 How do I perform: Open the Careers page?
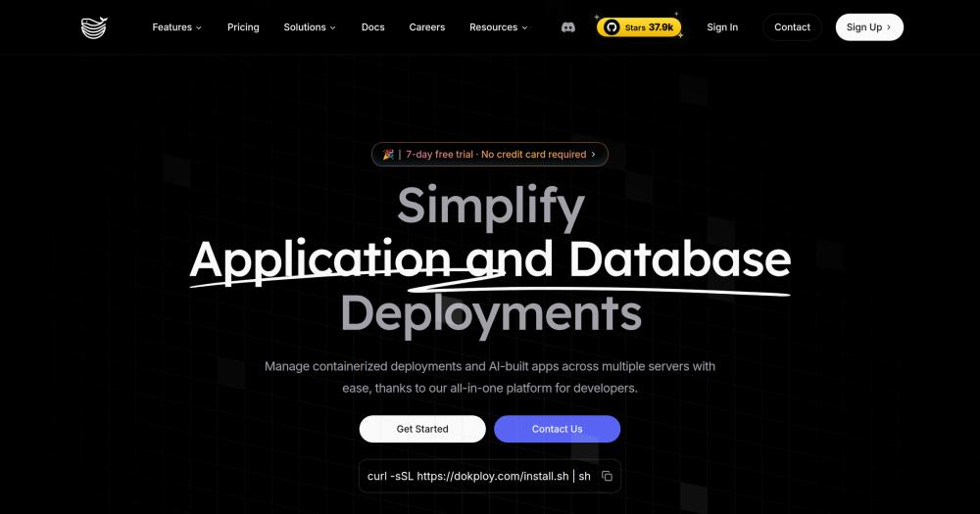[427, 27]
